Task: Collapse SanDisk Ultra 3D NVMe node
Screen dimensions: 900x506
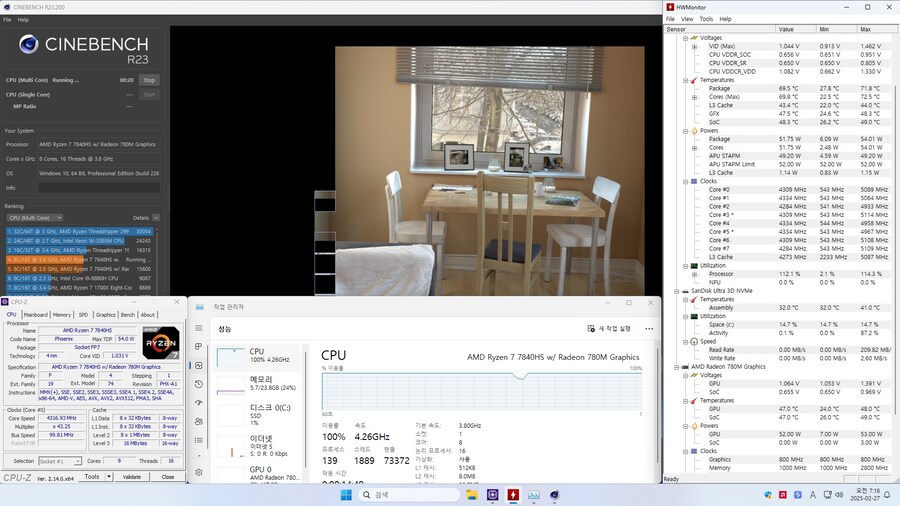Action: [677, 291]
